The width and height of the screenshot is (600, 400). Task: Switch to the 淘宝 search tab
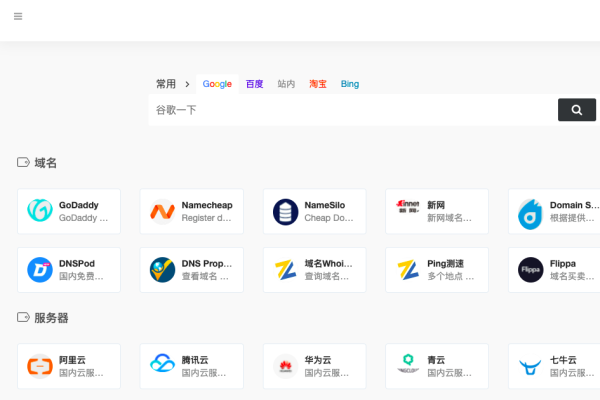pyautogui.click(x=318, y=84)
